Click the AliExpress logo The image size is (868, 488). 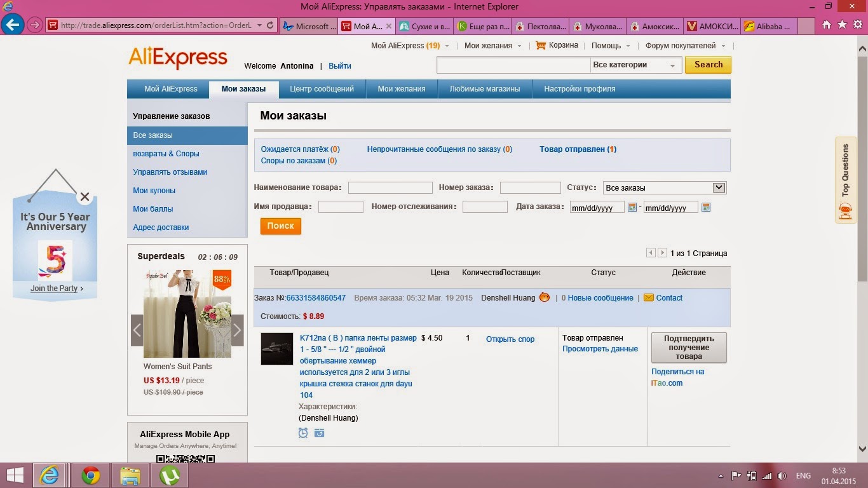[178, 58]
